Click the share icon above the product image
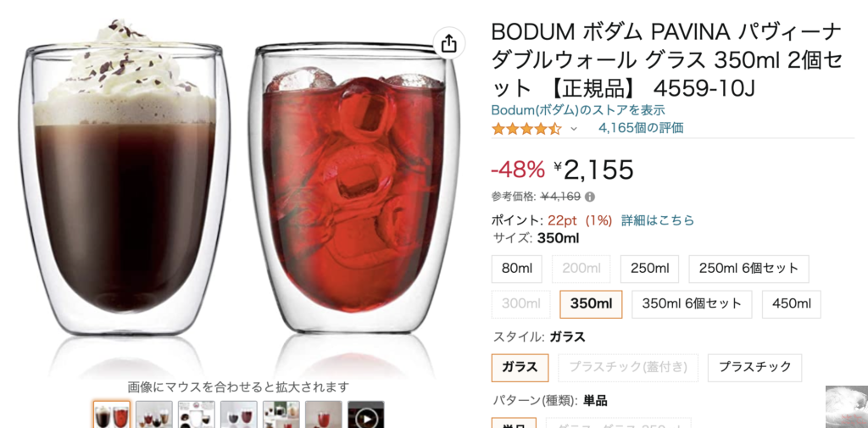Screen dimensions: 868x428 point(449,42)
